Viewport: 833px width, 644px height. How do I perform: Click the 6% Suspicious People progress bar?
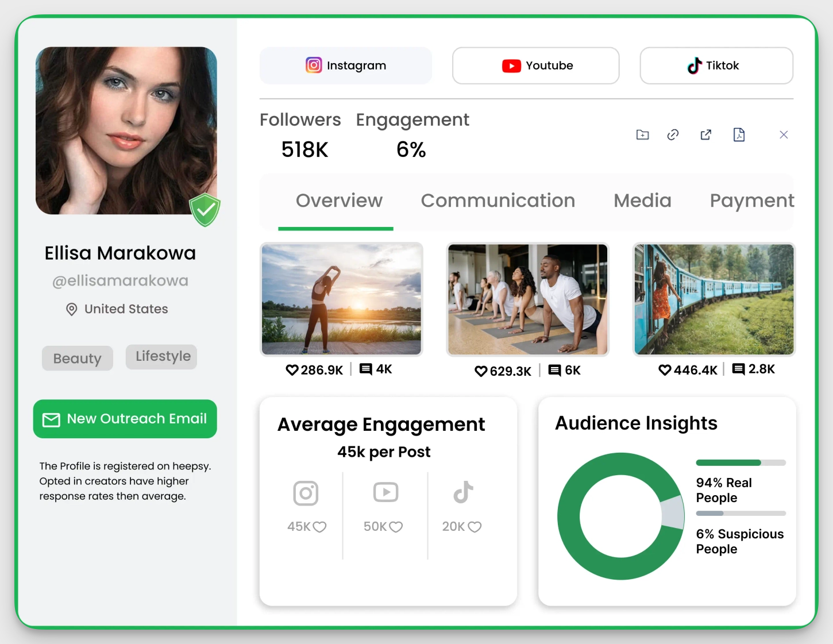741,514
